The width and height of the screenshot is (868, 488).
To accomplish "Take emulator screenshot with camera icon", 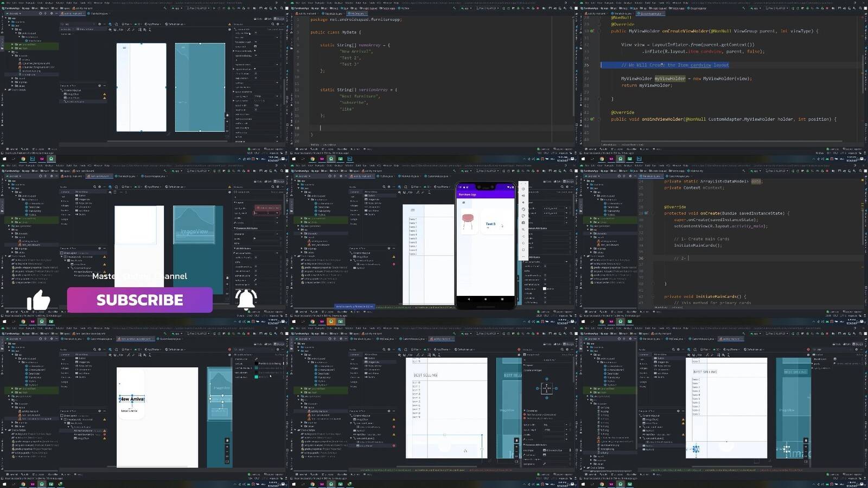I will [x=524, y=223].
